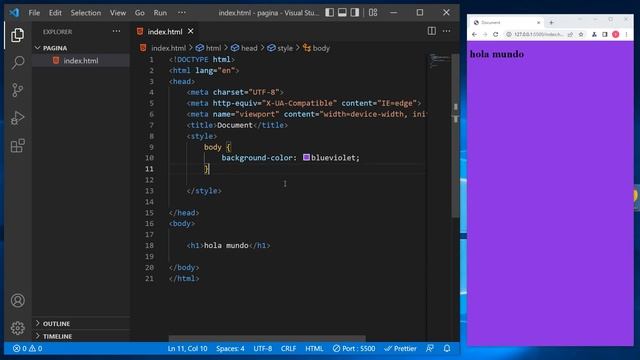The width and height of the screenshot is (640, 360).
Task: Click the html breadcrumb item
Action: pos(208,48)
